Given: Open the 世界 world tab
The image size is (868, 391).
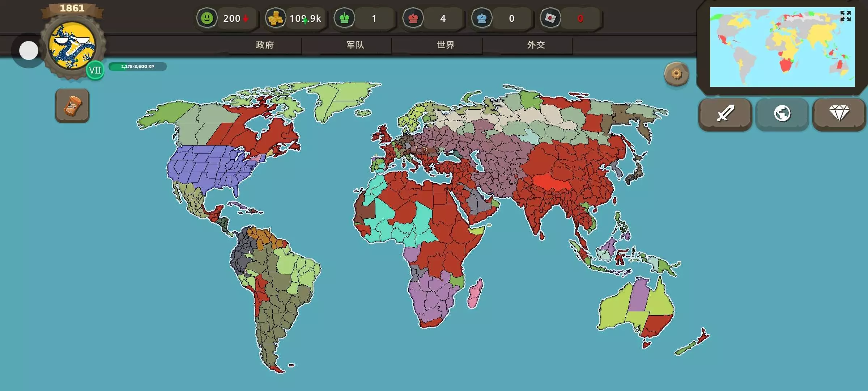Looking at the screenshot, I should tap(446, 45).
